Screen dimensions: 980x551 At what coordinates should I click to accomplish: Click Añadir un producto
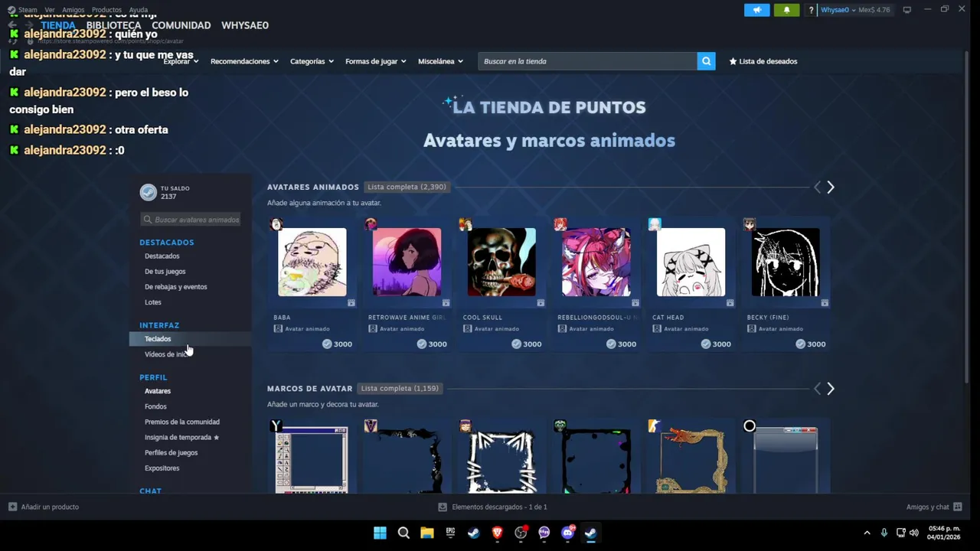click(x=44, y=507)
